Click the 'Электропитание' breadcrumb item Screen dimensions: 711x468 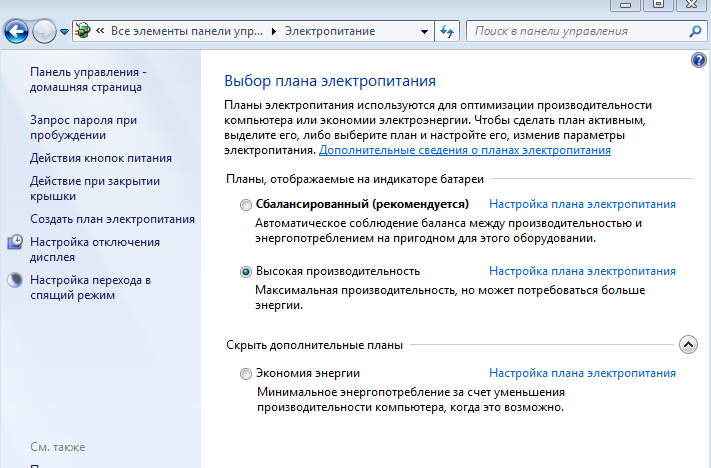[330, 31]
